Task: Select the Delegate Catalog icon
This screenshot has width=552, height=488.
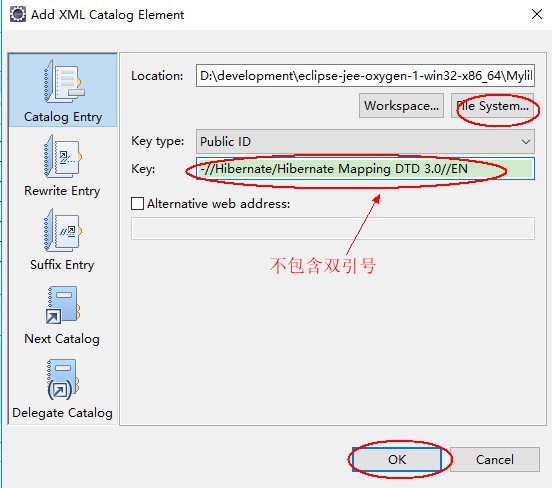Action: [63, 380]
